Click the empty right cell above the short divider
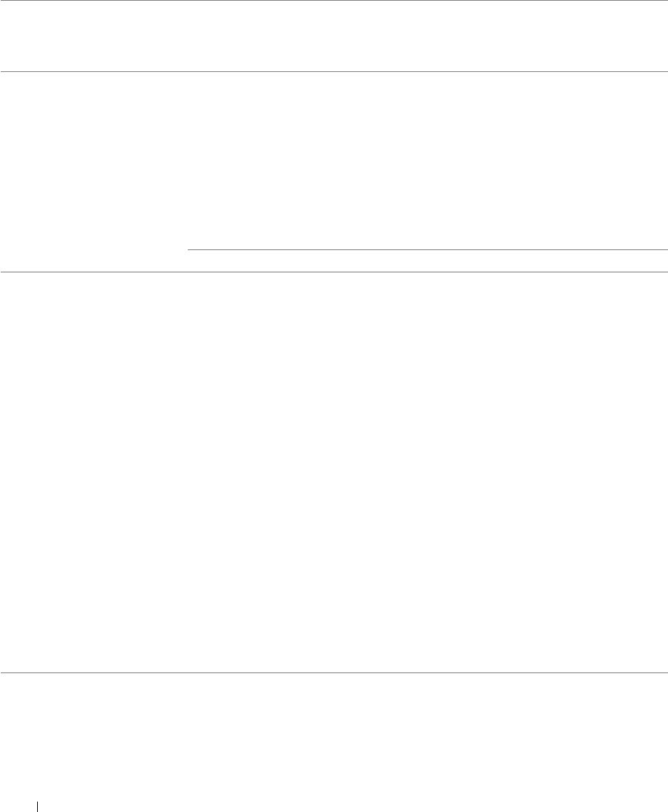Viewport: 668px width, 812px height. [x=428, y=160]
